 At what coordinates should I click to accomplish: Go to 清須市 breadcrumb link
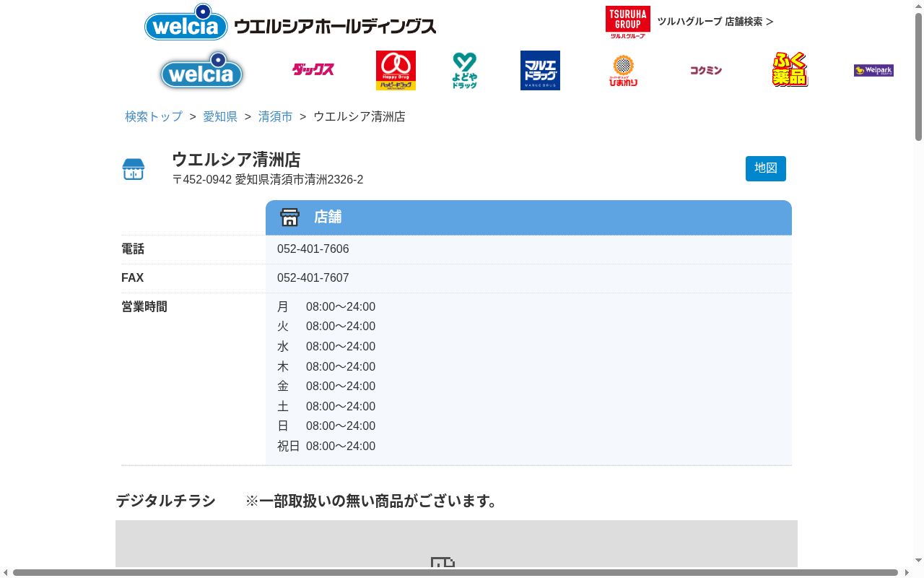click(276, 116)
